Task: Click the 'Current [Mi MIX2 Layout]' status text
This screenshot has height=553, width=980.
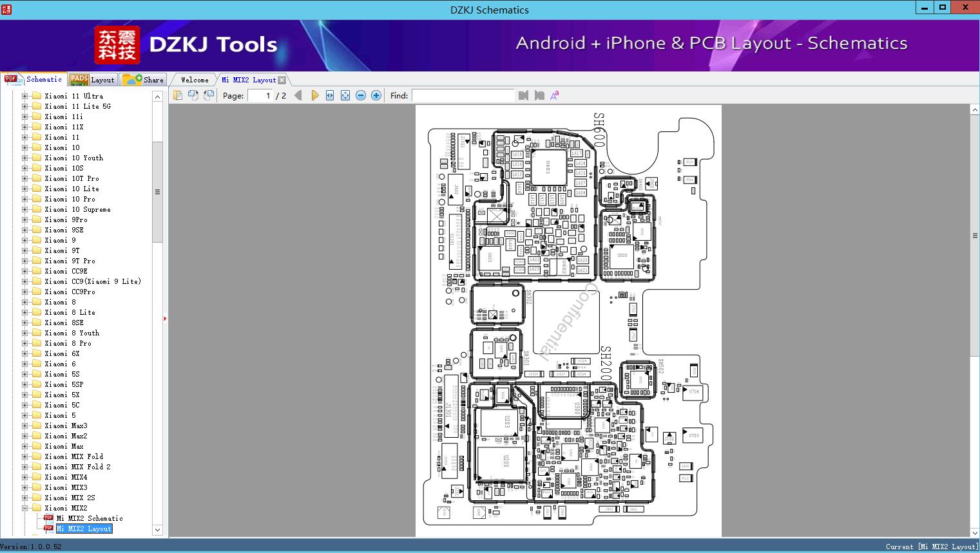Action: [x=932, y=547]
